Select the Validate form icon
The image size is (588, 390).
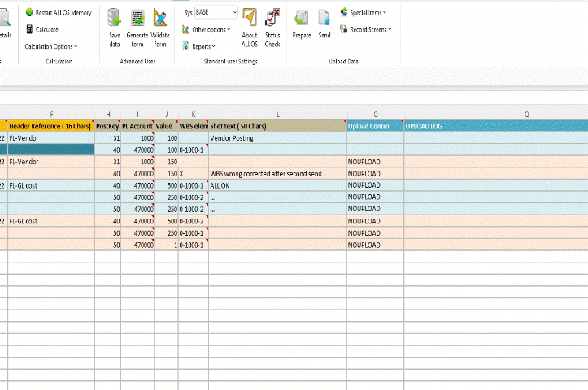160,19
